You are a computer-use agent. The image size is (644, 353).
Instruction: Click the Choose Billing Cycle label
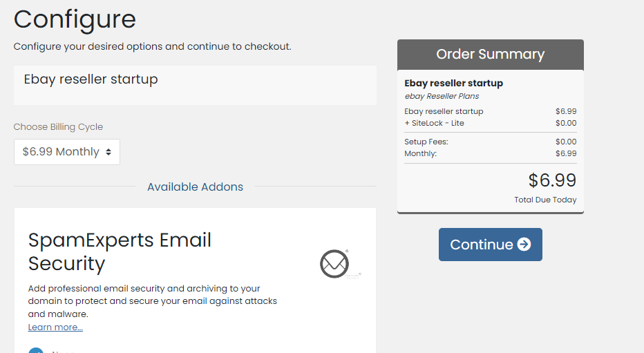coord(58,127)
